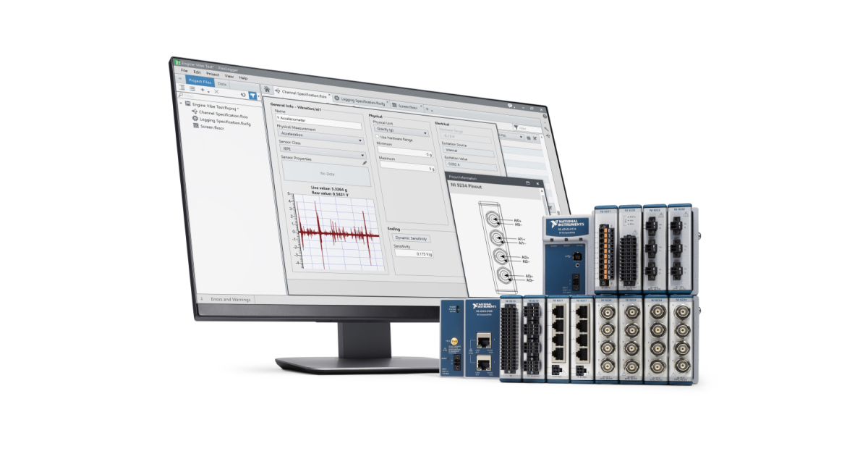This screenshot has width=868, height=454.
Task: Collapse the Engine Vibe Test.flxproj tree node
Action: point(181,104)
